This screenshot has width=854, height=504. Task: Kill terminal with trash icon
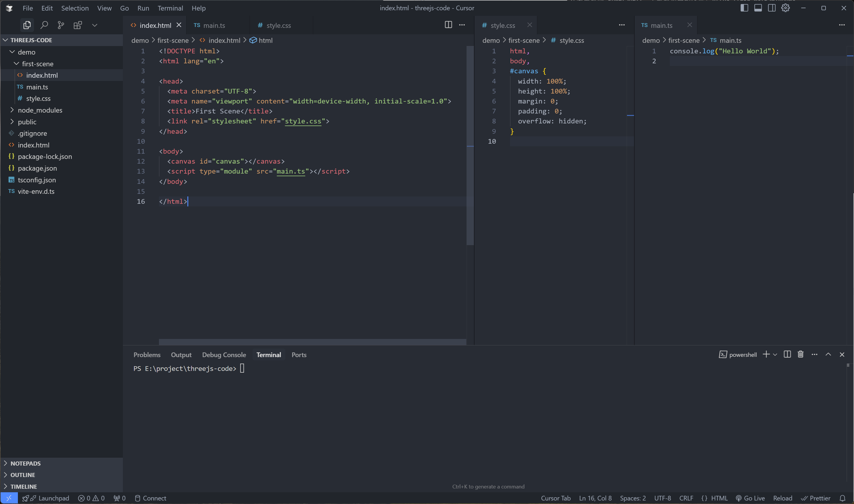[801, 354]
